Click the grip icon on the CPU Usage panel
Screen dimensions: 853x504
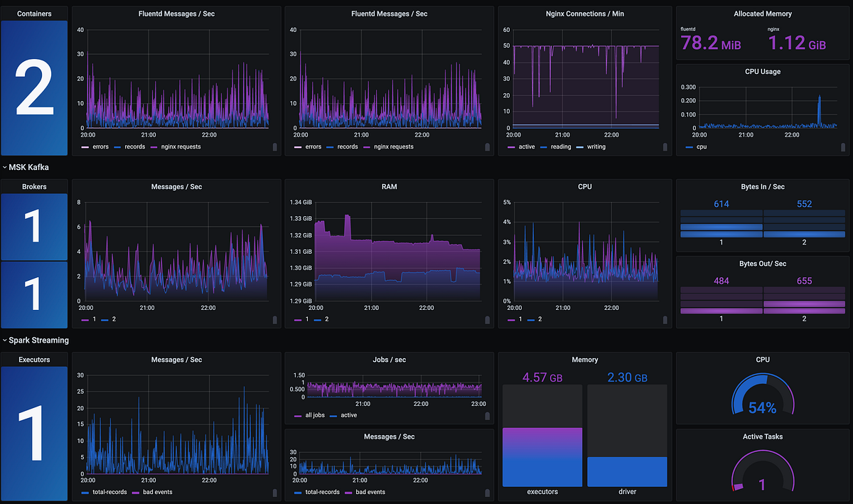coord(844,147)
